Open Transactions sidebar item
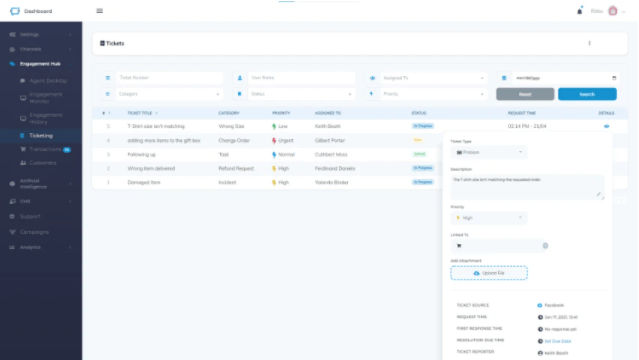 tap(45, 149)
